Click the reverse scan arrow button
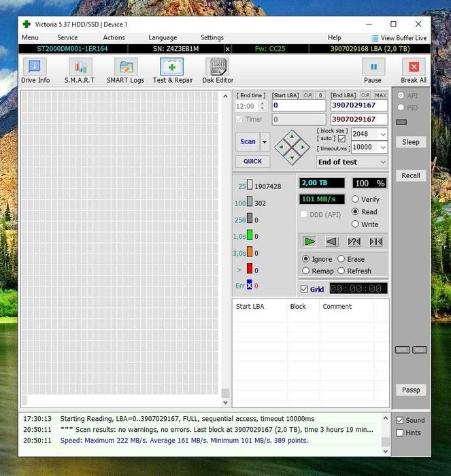This screenshot has width=451, height=476. tap(332, 241)
